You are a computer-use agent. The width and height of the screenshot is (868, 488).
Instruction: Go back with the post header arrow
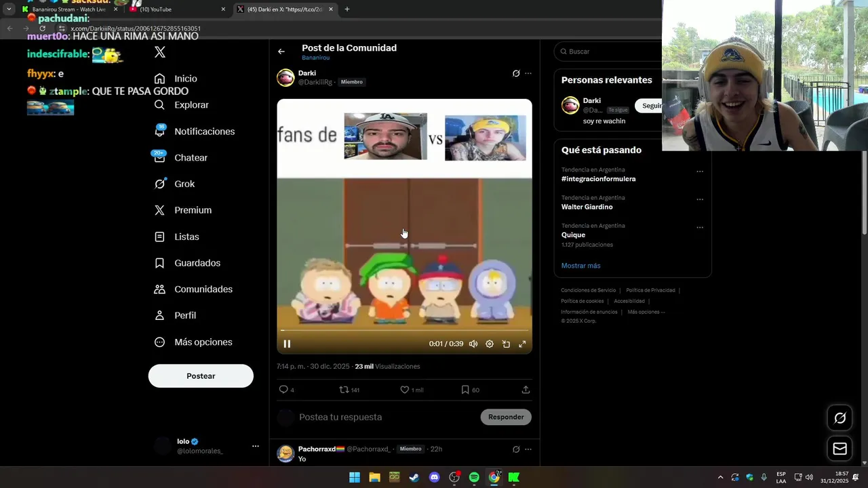point(281,52)
